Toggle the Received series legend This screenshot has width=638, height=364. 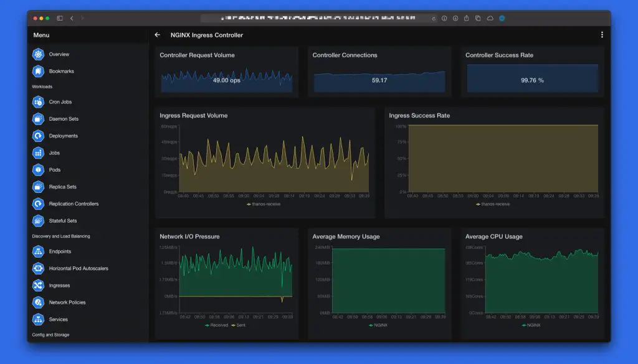(x=216, y=325)
